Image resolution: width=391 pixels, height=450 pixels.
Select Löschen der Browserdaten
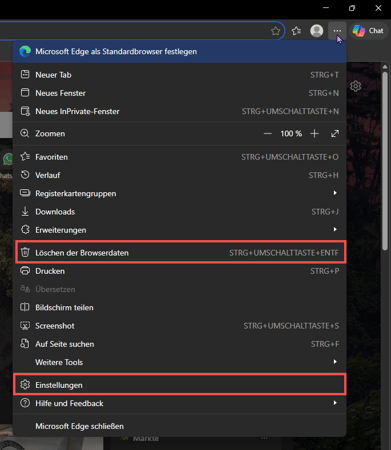180,253
